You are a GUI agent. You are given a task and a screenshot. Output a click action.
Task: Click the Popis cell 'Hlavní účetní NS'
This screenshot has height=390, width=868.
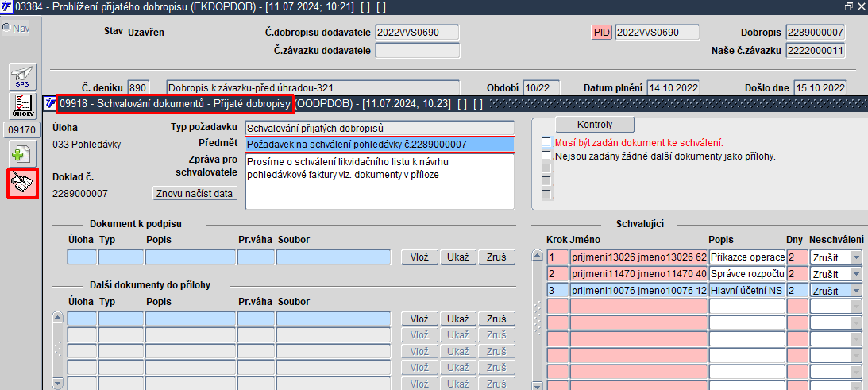pos(746,290)
